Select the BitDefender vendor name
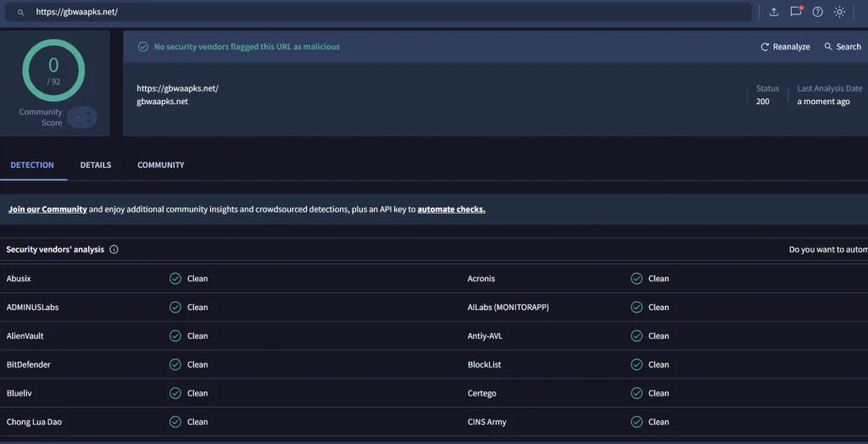The width and height of the screenshot is (868, 444). click(x=29, y=364)
